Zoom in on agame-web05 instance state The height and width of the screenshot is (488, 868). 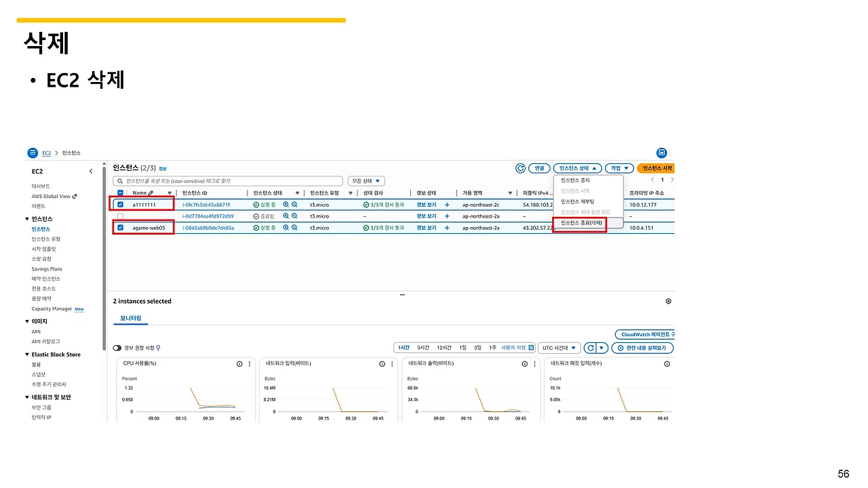286,228
